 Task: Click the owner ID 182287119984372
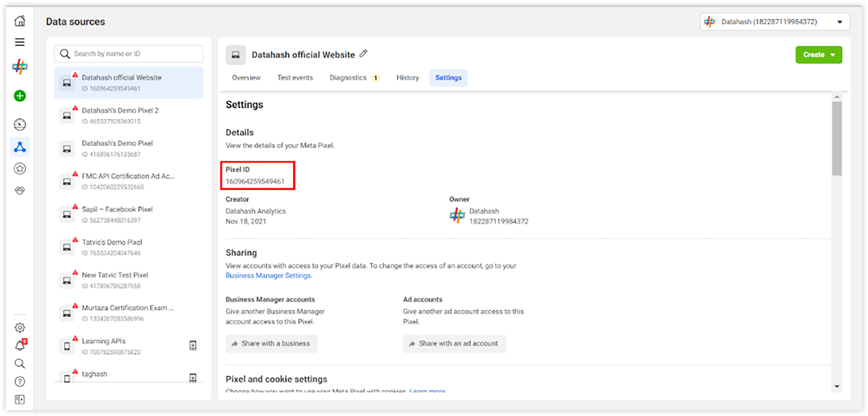pos(499,222)
